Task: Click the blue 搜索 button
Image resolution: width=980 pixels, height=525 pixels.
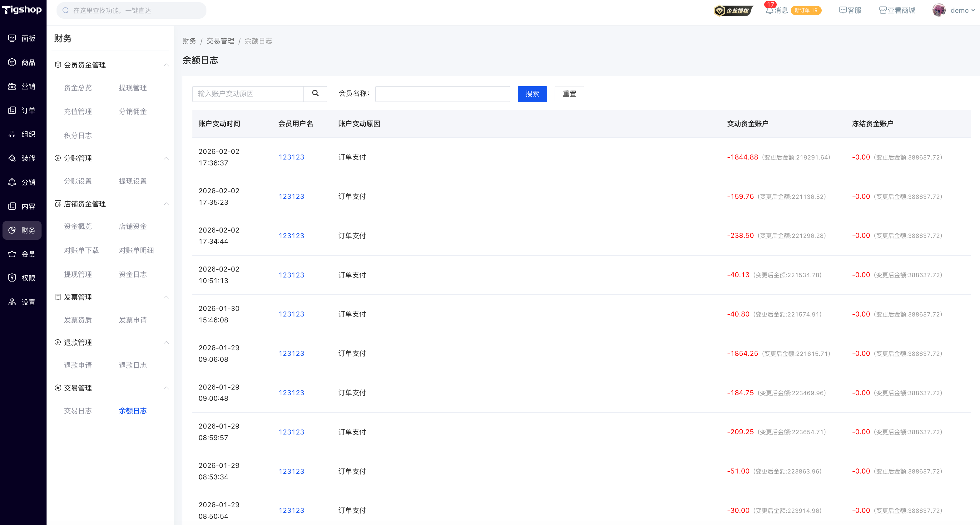Action: point(532,94)
